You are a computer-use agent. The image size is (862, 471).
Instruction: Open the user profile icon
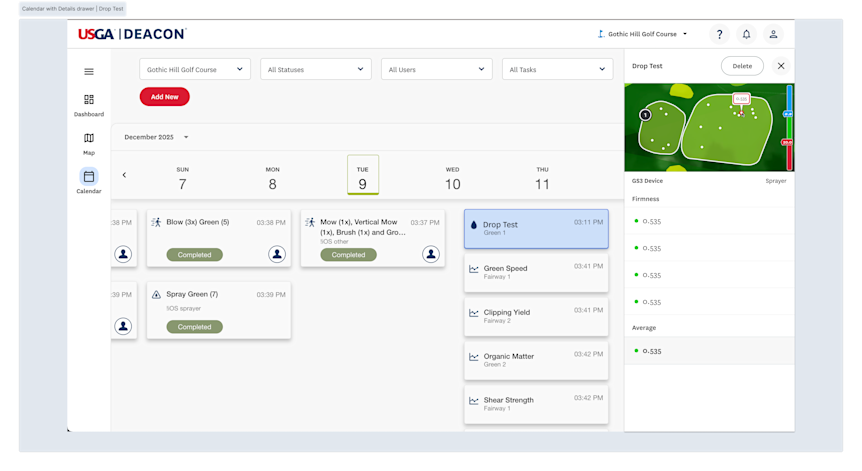tap(773, 34)
